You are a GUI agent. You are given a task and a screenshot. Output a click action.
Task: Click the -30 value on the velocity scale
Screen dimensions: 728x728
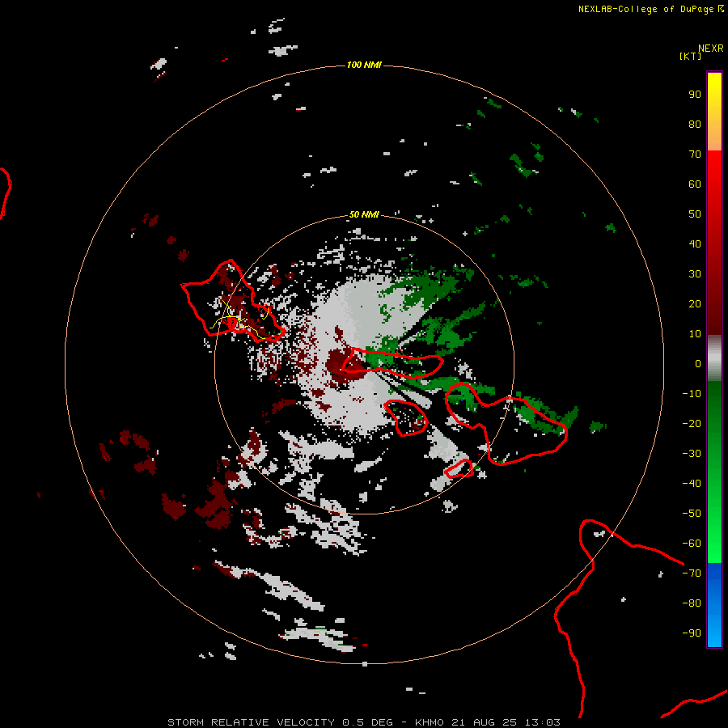(x=692, y=454)
